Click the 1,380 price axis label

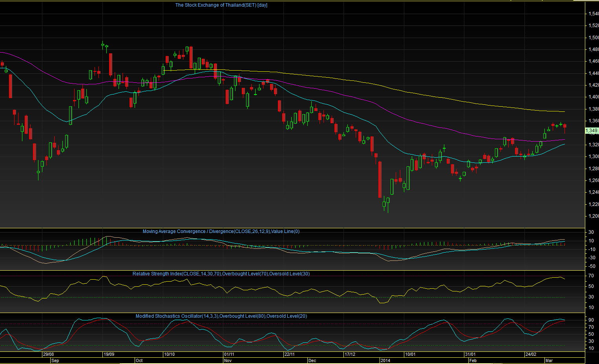[x=593, y=109]
